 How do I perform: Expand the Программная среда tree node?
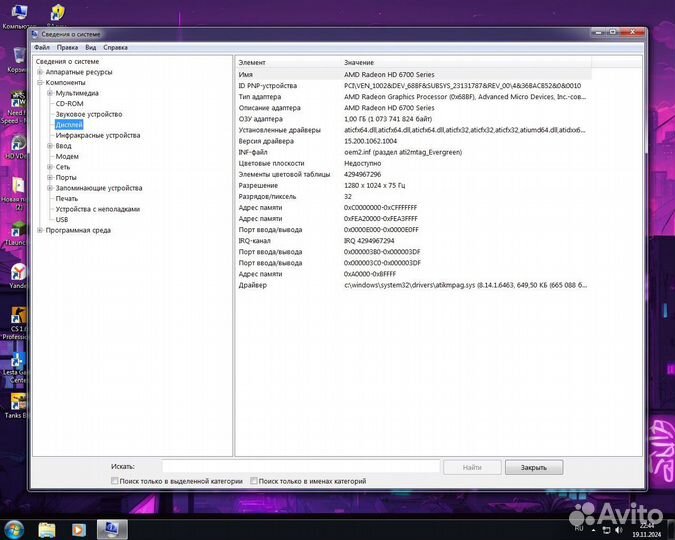(40, 230)
